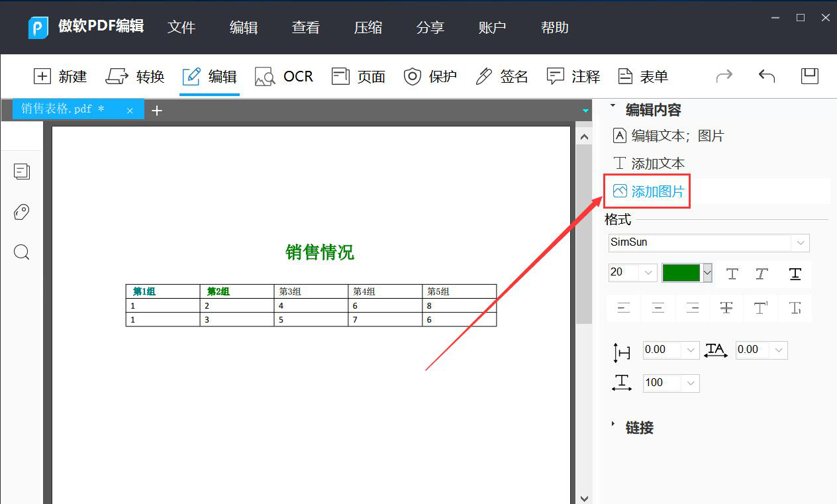The image size is (837, 504).
Task: Open the 文件 menu
Action: coord(181,28)
